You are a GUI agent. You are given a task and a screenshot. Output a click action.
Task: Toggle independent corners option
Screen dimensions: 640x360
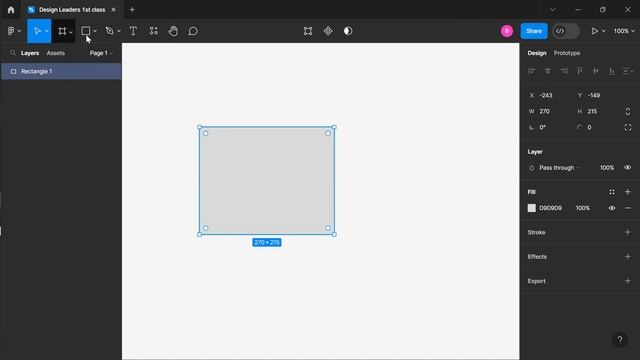[x=628, y=127]
